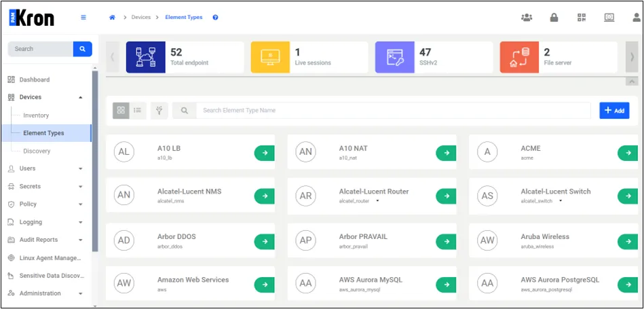Click the Total endpoint network icon

(146, 57)
